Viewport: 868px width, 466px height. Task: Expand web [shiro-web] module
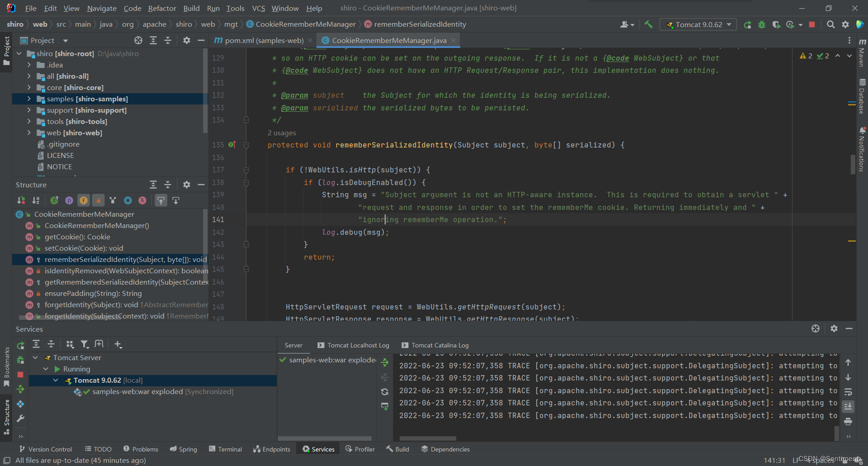pos(29,133)
